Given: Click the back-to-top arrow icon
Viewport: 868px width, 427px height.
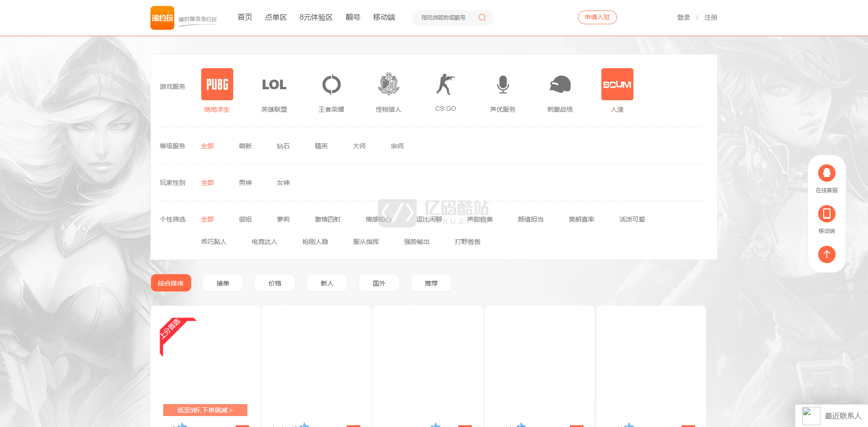Looking at the screenshot, I should (827, 254).
